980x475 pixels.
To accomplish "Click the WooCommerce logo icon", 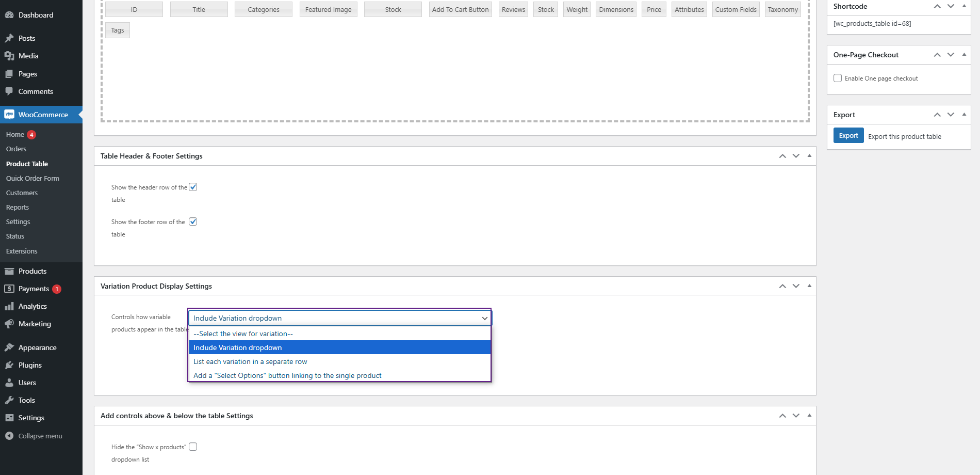I will 9,115.
